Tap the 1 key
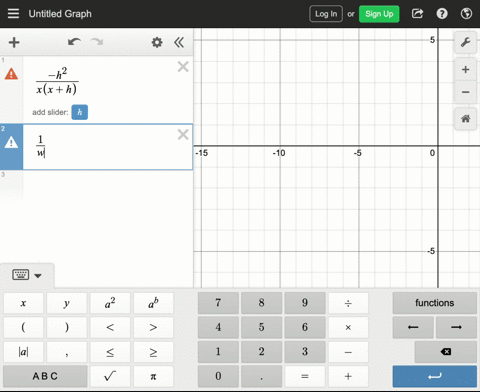Viewport: 480px width, 392px height. (x=218, y=352)
